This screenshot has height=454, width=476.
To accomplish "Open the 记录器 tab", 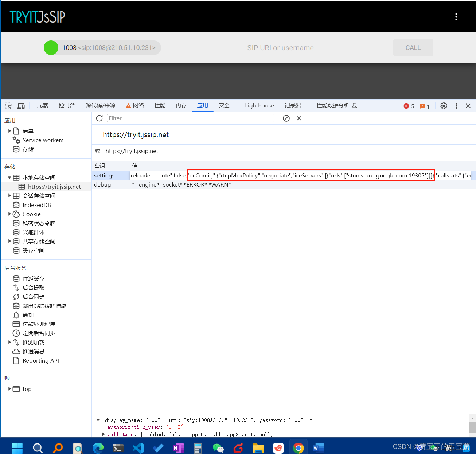I will pos(293,106).
